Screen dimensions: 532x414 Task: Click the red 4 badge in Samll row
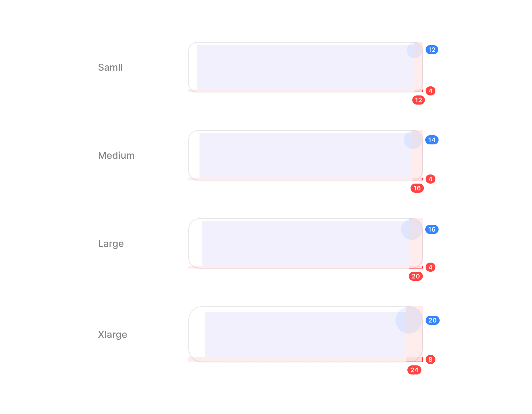pyautogui.click(x=430, y=91)
